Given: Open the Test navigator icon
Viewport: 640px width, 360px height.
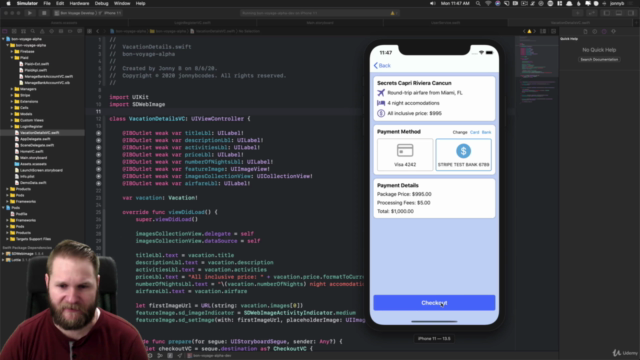Looking at the screenshot, I should (51, 31).
